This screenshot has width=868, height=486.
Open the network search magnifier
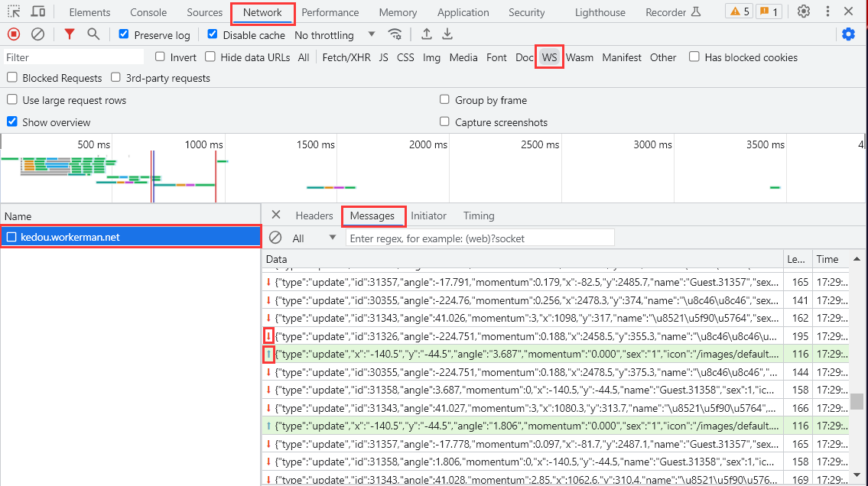click(x=93, y=34)
